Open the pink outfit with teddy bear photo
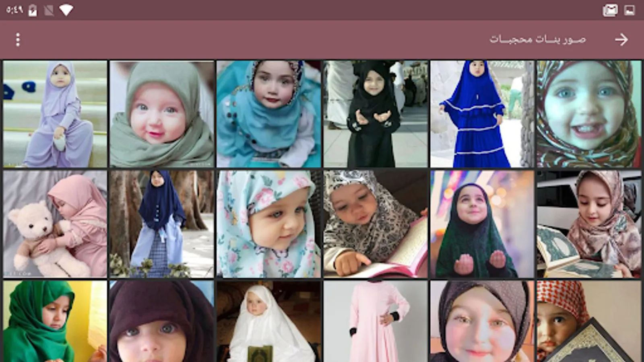Viewport: 644px width, 362px height. (x=55, y=224)
